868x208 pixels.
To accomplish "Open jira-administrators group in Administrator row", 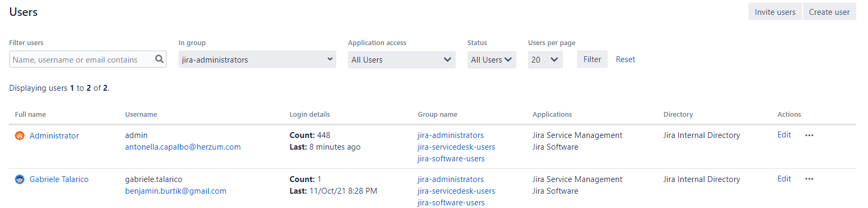I will point(450,135).
